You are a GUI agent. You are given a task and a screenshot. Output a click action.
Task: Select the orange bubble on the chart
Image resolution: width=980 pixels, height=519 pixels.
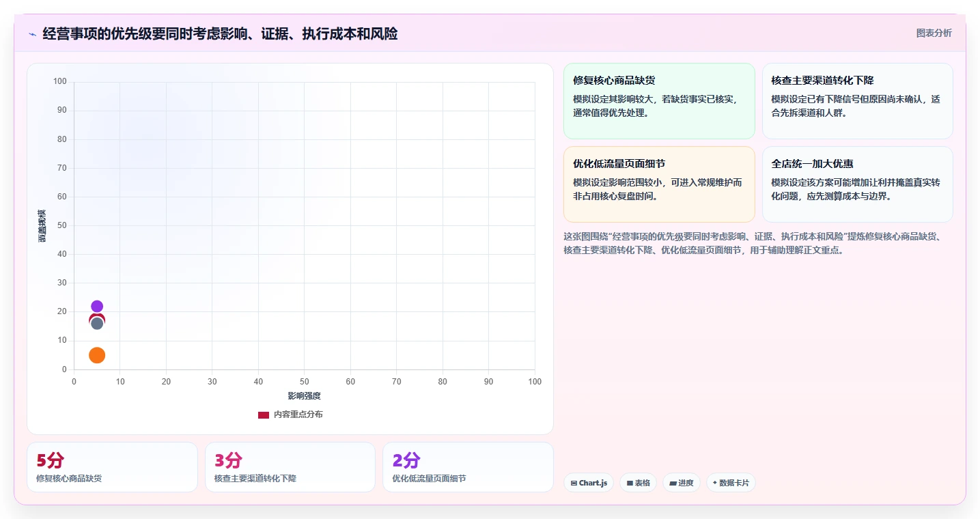(97, 355)
